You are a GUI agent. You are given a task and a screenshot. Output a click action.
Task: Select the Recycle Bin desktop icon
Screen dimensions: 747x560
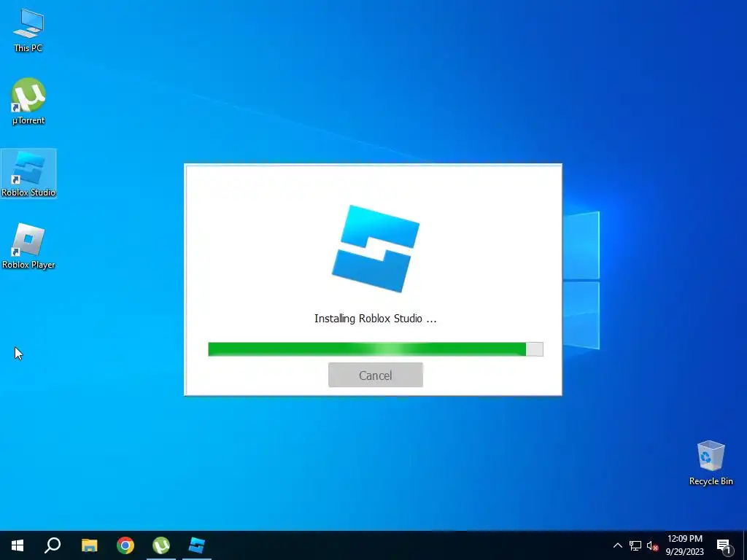coord(711,463)
